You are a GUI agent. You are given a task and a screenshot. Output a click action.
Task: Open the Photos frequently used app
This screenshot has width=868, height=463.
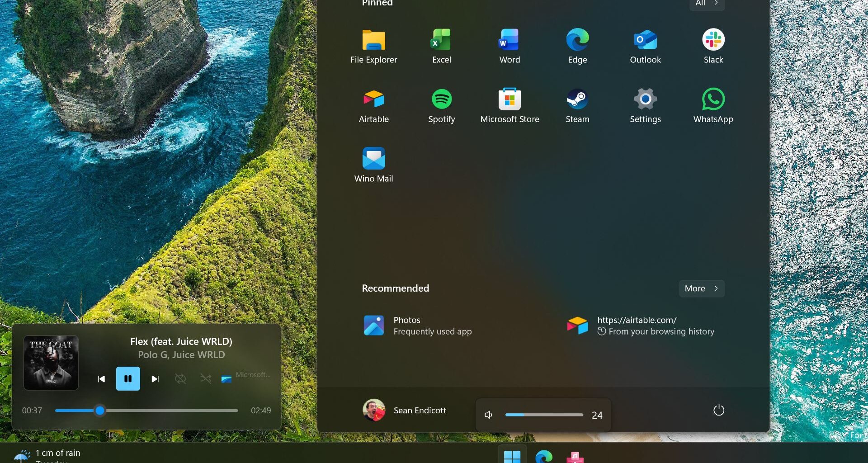(x=406, y=325)
